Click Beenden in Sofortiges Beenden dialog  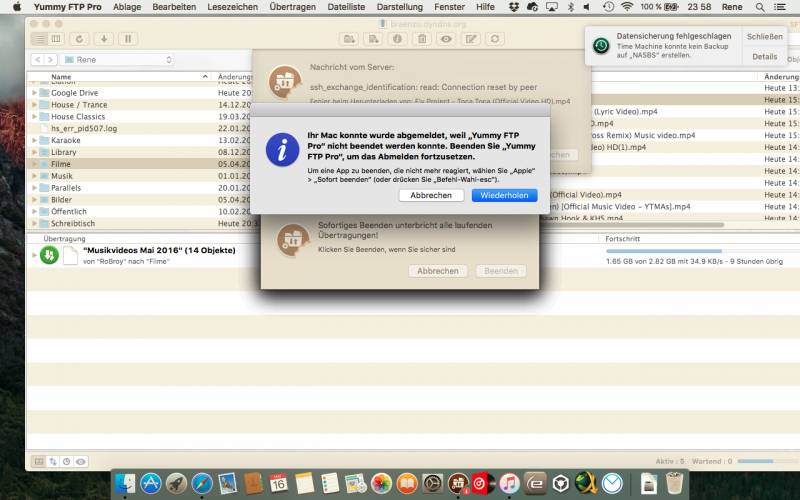(501, 271)
